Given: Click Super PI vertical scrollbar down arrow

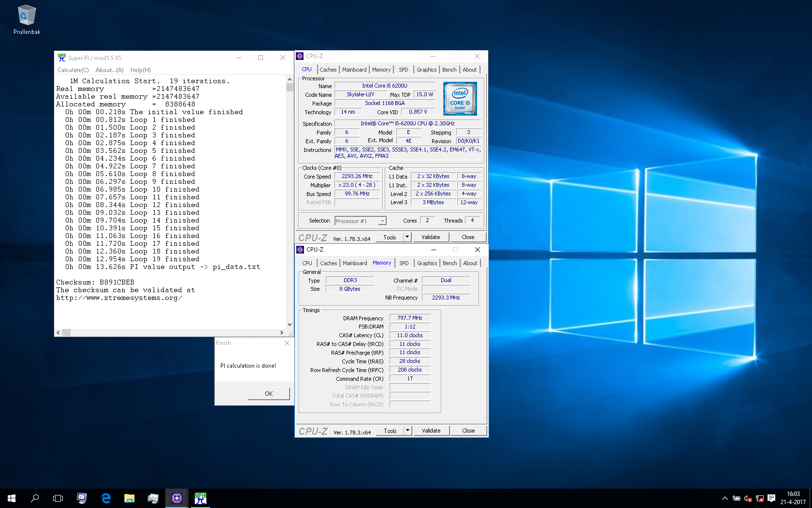Looking at the screenshot, I should (x=290, y=325).
